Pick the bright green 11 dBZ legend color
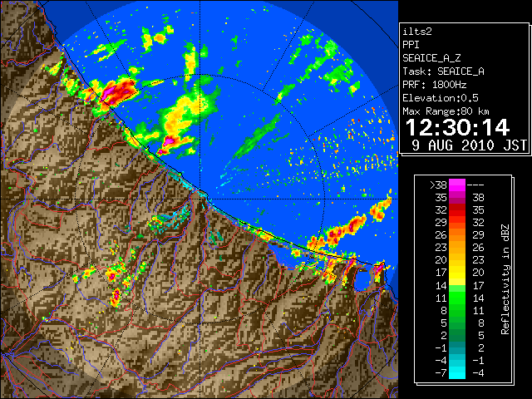The height and width of the screenshot is (399, 532). click(x=457, y=298)
